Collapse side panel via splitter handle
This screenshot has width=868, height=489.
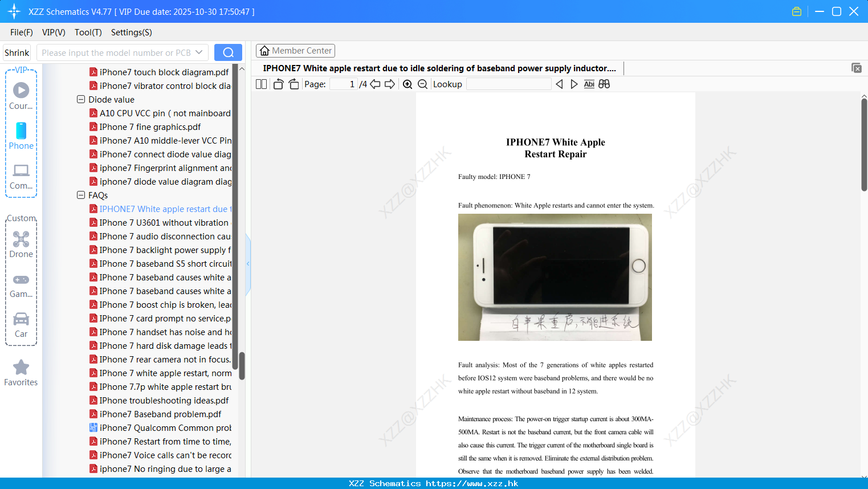coord(248,264)
